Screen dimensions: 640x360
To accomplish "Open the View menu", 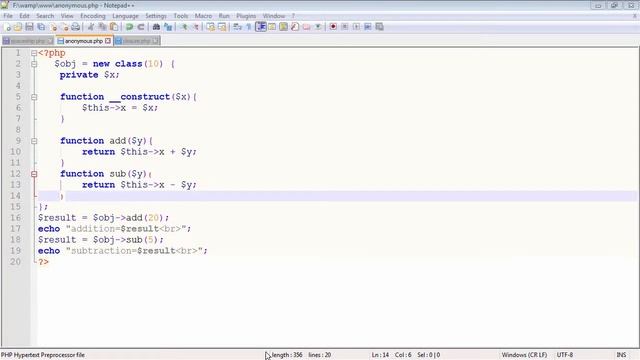I will (67, 16).
